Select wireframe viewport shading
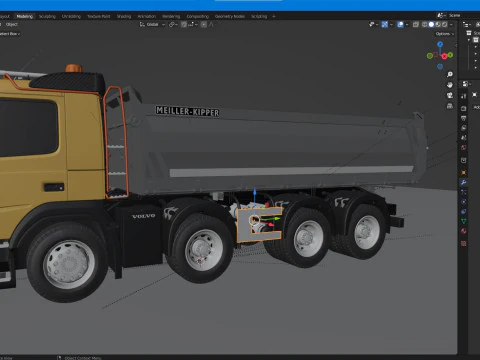480x360 pixels. 425,24
